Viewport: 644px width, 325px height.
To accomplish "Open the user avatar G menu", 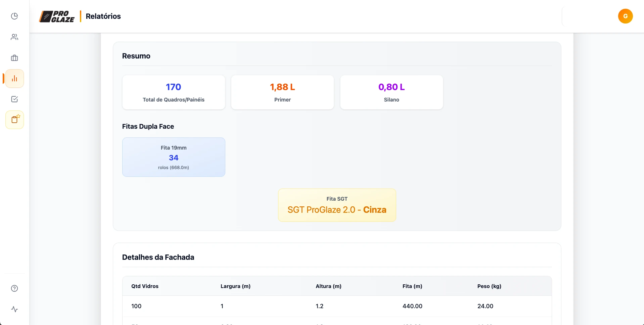I will [x=625, y=16].
